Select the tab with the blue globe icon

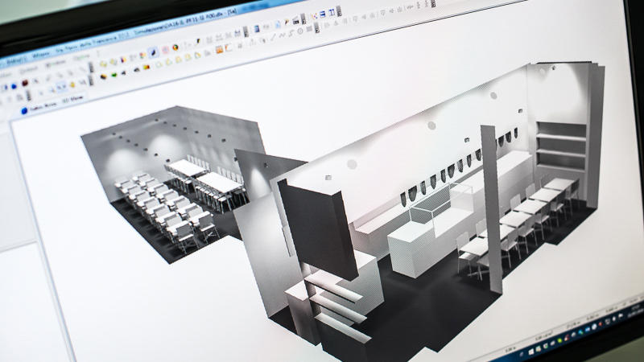(x=31, y=110)
